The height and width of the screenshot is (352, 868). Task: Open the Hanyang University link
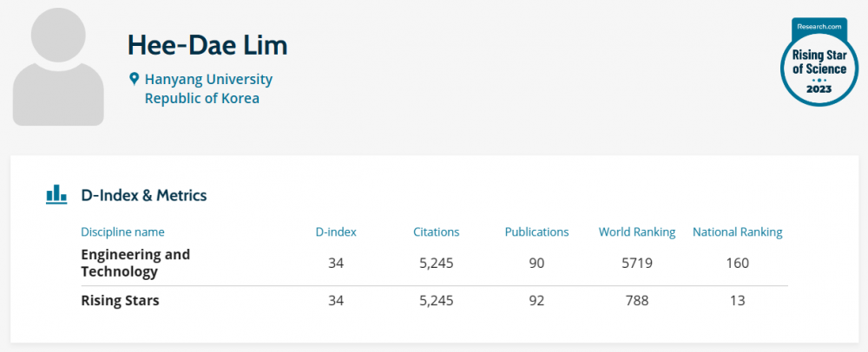click(x=208, y=80)
